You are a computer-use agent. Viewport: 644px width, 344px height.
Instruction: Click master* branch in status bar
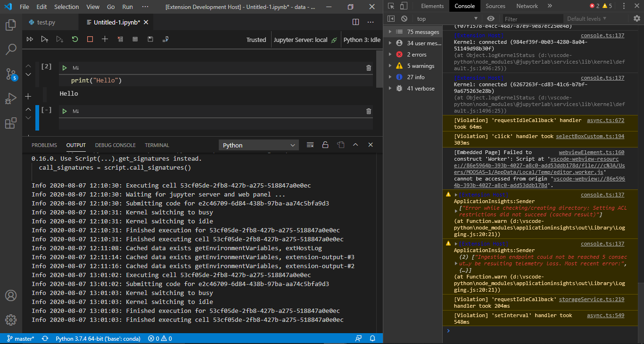[x=20, y=339]
